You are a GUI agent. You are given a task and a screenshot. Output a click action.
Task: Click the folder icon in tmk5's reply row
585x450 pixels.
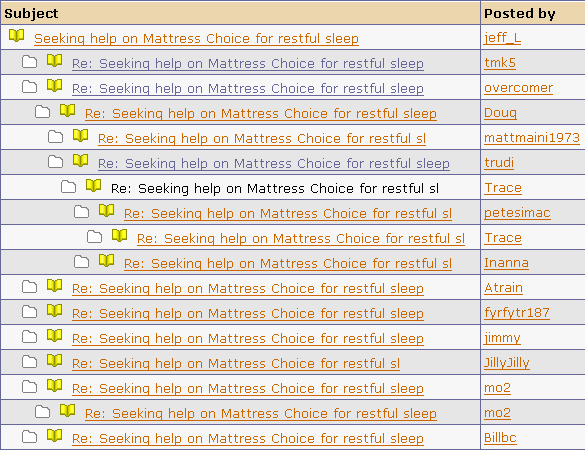pos(29,62)
